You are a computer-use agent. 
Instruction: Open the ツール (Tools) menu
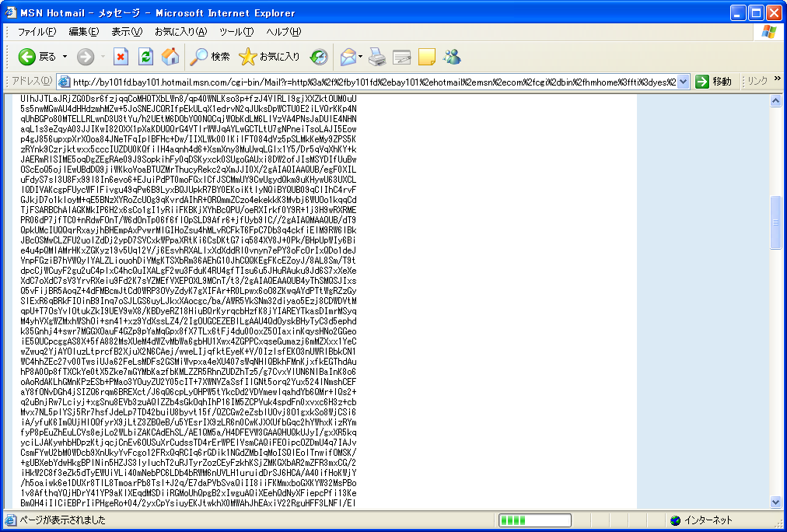[x=236, y=32]
